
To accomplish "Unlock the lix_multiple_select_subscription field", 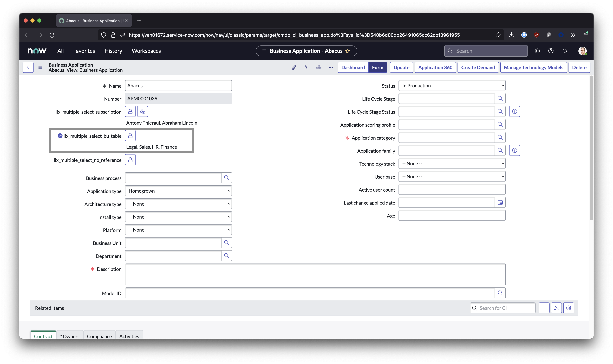I will click(130, 112).
